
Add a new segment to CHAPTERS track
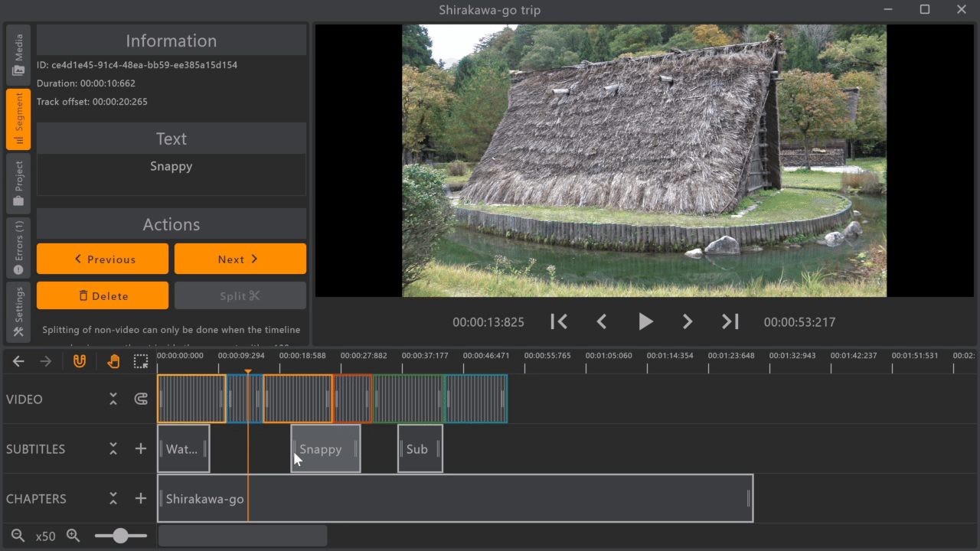(141, 499)
